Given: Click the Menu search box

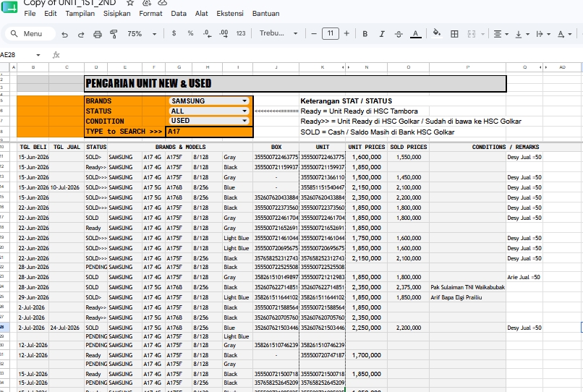Looking at the screenshot, I should (x=30, y=34).
